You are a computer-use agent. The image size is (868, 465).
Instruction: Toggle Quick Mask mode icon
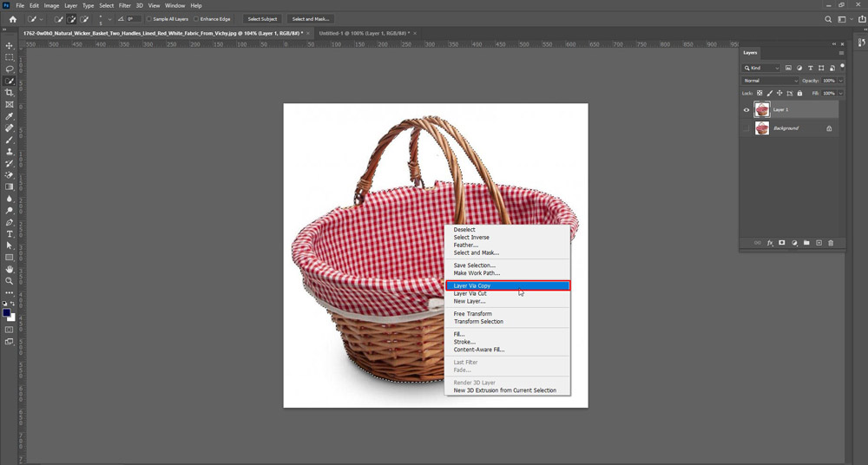pos(10,330)
